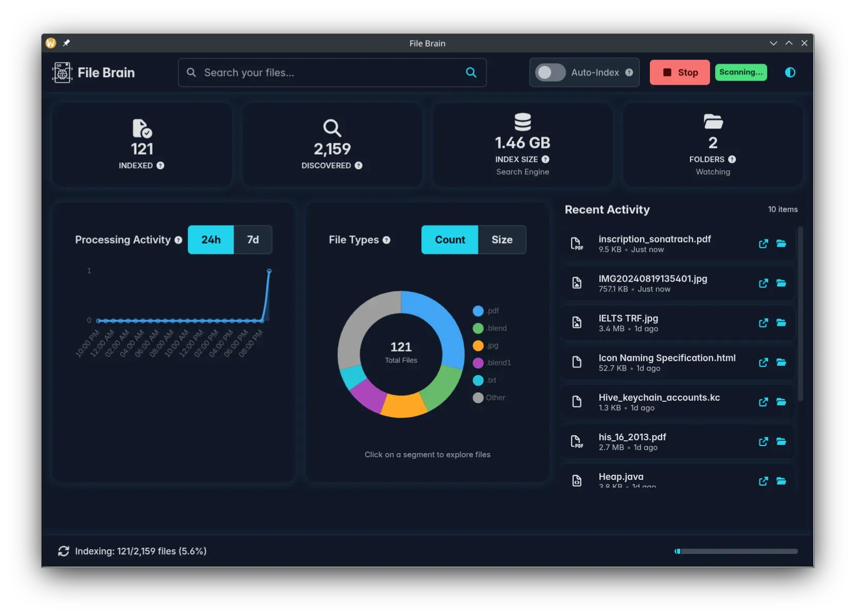The image size is (855, 616).
Task: Switch File Types chart to Size tab
Action: (x=502, y=240)
